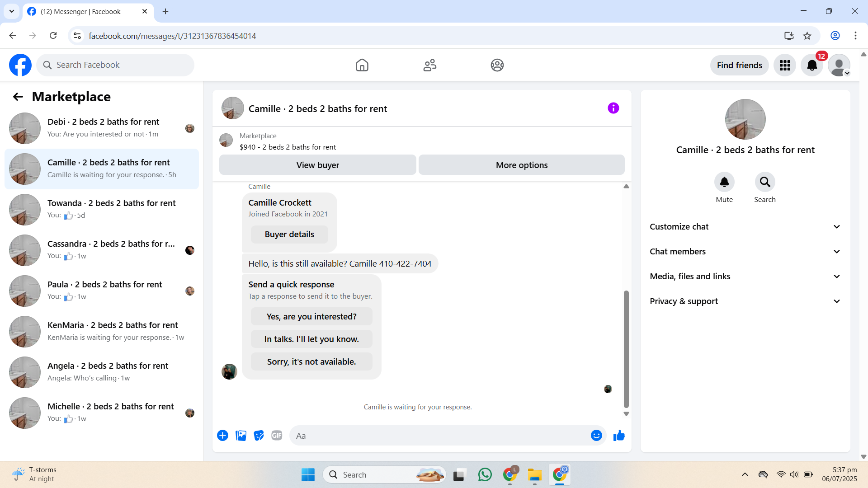Viewport: 868px width, 488px height.
Task: Open Buyer details for Camille Crockett
Action: [289, 235]
